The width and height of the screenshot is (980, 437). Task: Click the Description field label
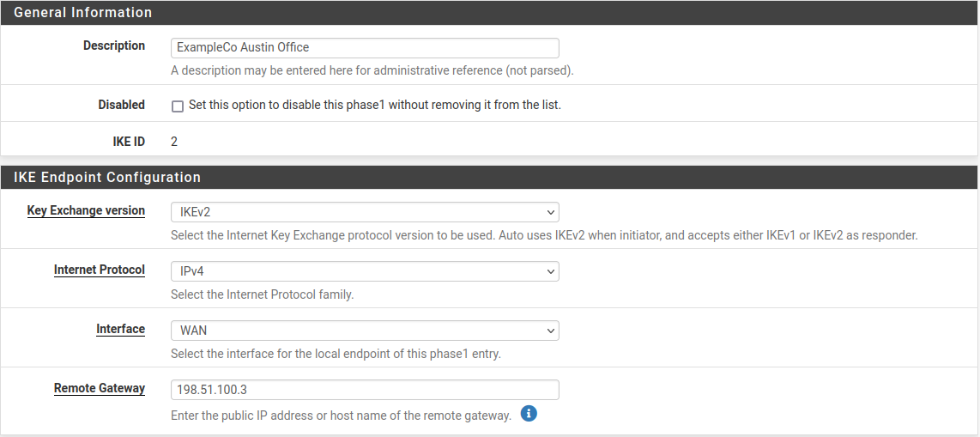click(113, 46)
